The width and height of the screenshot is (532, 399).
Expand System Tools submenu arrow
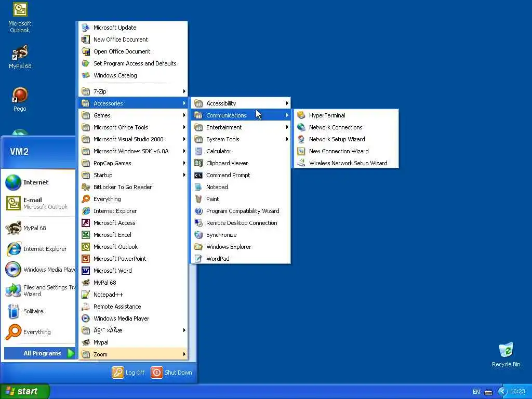[x=287, y=139]
